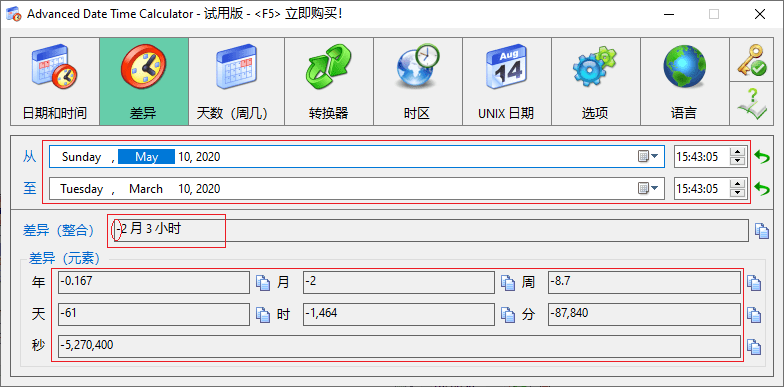Decrease the 从 time with spinner down
This screenshot has width=784, height=387.
[738, 162]
